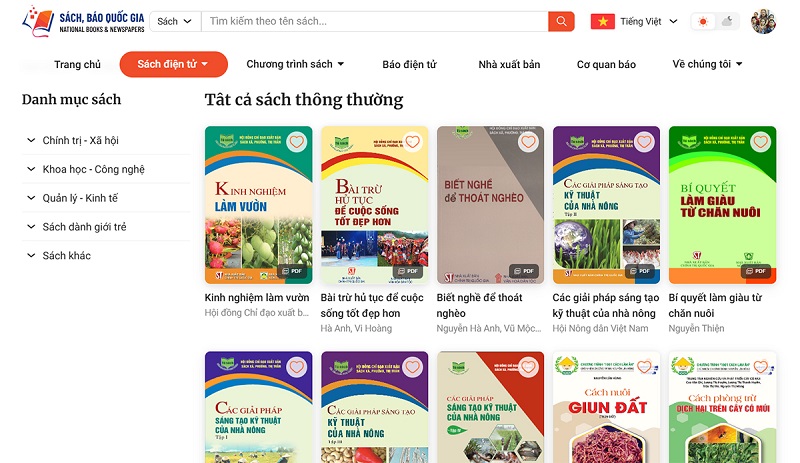
Task: Click the book title search field
Action: 375,21
